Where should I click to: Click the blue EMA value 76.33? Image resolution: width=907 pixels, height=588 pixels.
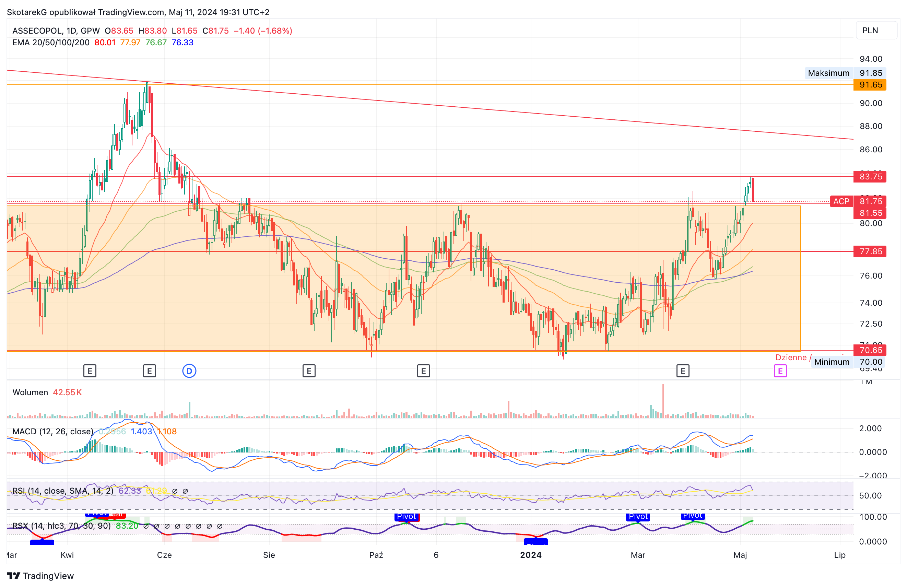(182, 42)
